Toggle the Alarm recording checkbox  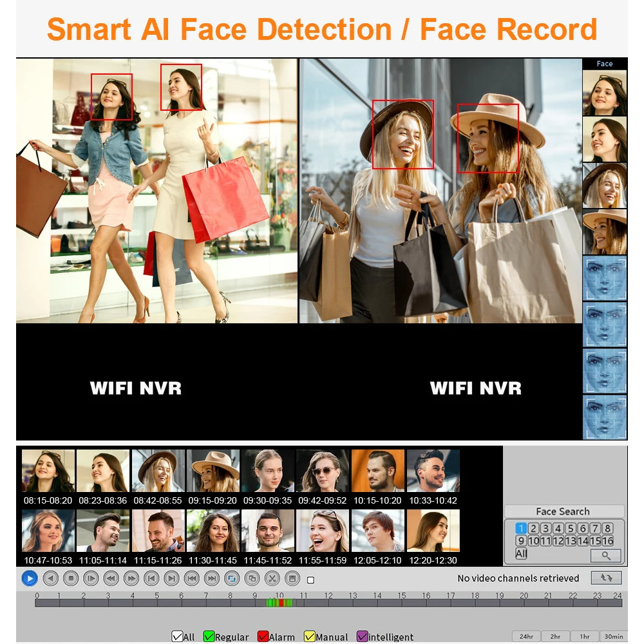[263, 637]
